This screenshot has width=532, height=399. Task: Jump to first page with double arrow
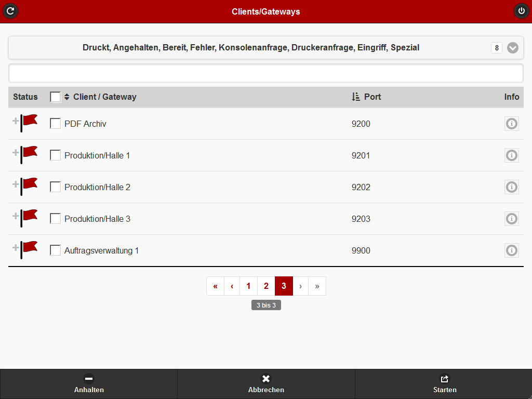coord(215,286)
